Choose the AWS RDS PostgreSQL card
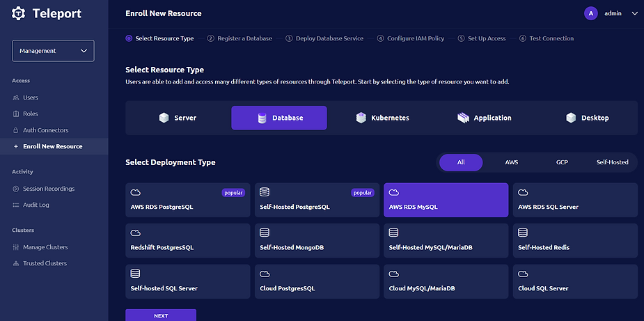644x321 pixels. (x=188, y=200)
